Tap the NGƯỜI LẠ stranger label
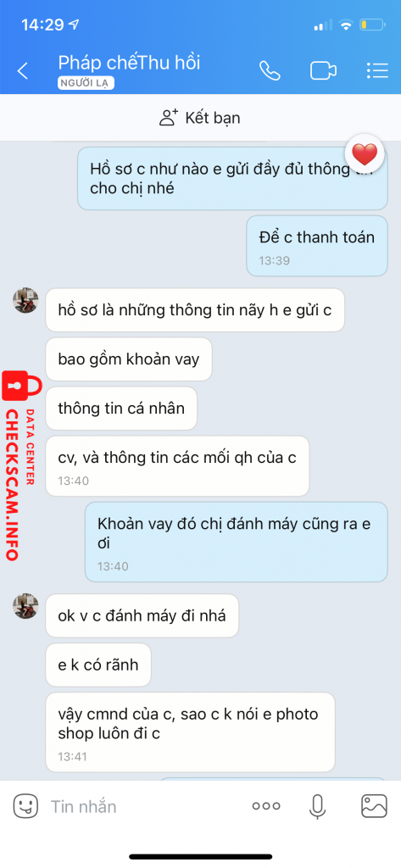This screenshot has width=401, height=868. coord(86,83)
